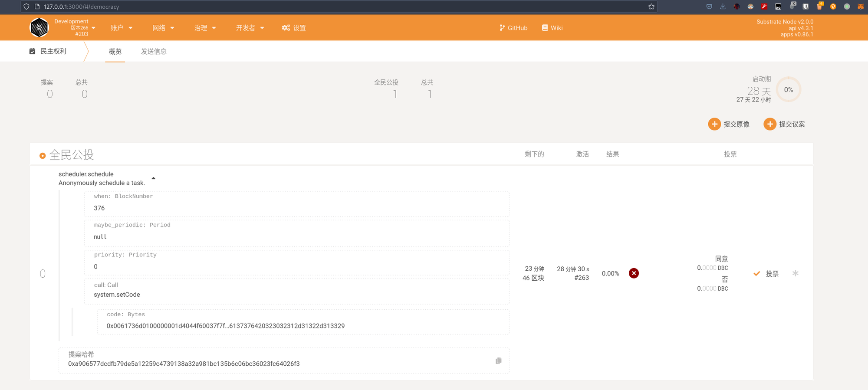The height and width of the screenshot is (390, 868).
Task: Click the 民主权利 calendar icon
Action: pyautogui.click(x=32, y=51)
